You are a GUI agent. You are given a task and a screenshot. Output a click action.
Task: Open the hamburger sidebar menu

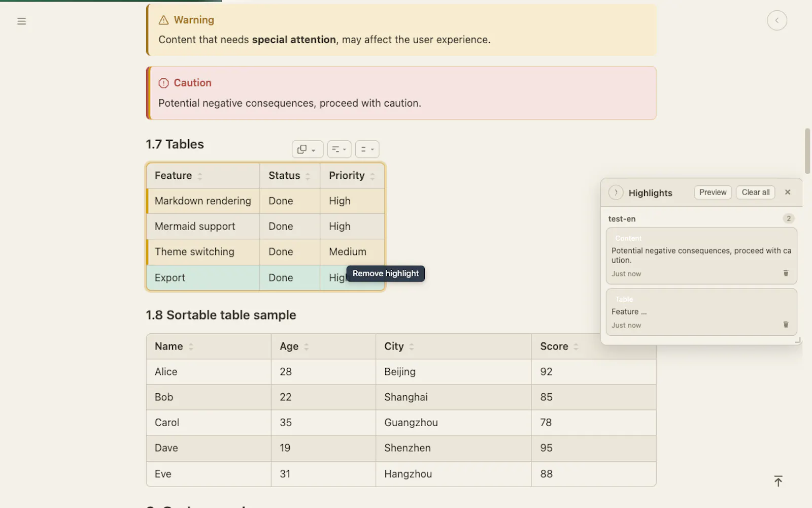(x=21, y=21)
